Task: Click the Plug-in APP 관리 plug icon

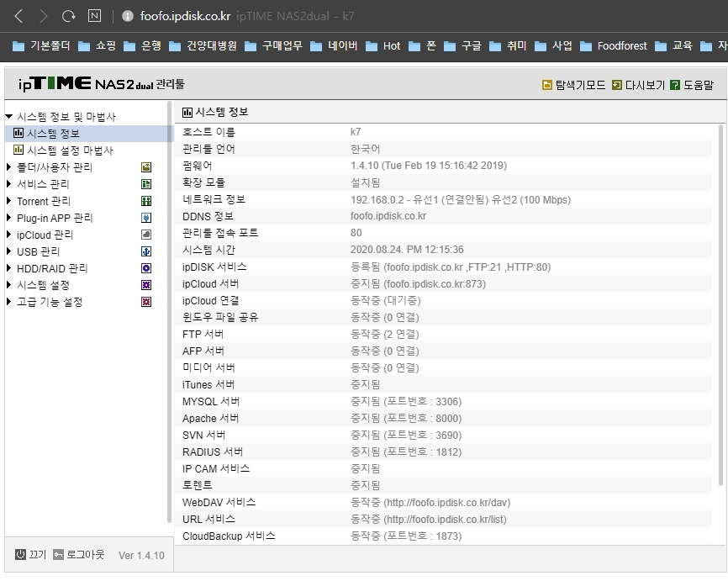Action: click(146, 218)
